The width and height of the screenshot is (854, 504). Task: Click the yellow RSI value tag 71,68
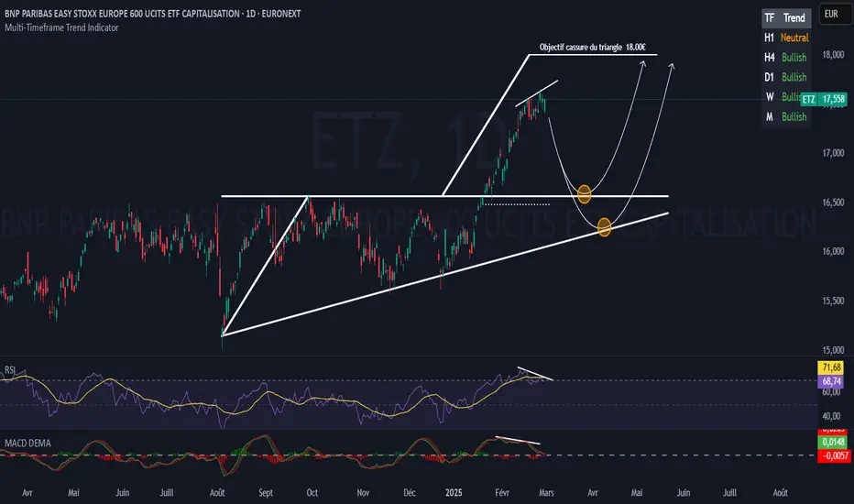(x=832, y=367)
